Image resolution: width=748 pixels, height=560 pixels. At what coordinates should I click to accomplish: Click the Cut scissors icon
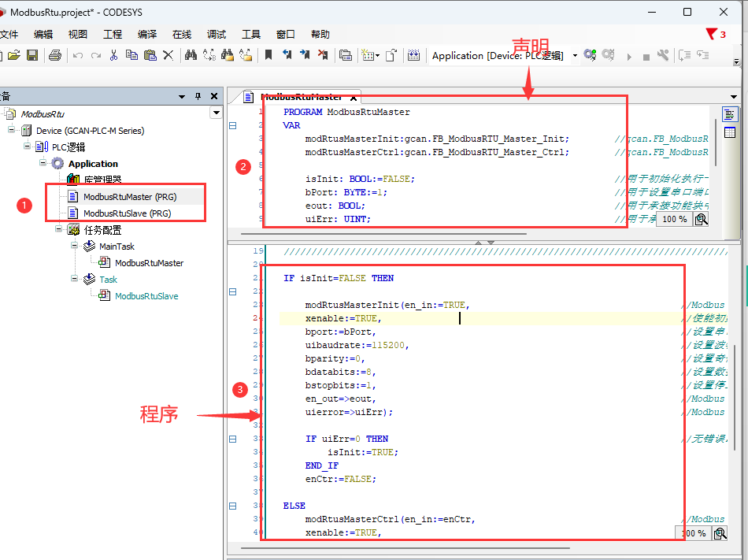(x=113, y=55)
